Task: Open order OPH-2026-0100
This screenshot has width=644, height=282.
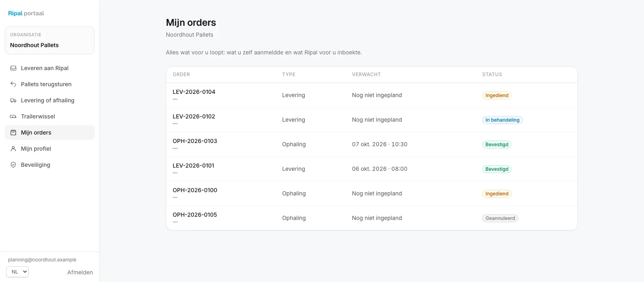Action: (x=195, y=190)
